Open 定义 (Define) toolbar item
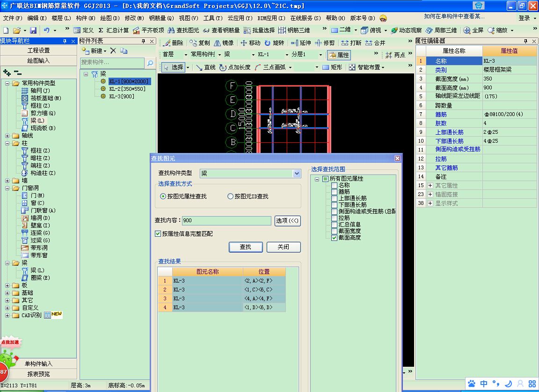 pos(84,30)
